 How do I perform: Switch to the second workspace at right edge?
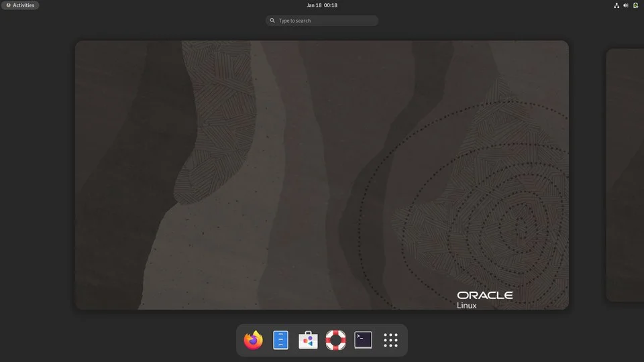click(x=625, y=175)
